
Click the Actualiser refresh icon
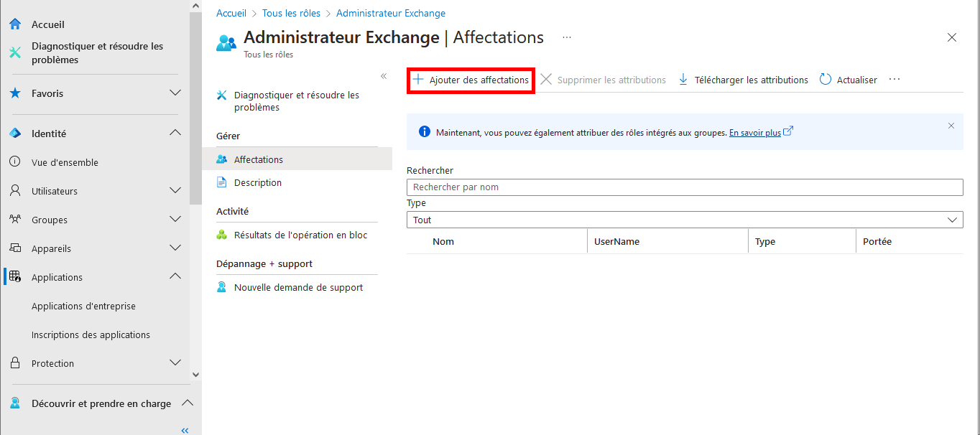click(x=825, y=79)
